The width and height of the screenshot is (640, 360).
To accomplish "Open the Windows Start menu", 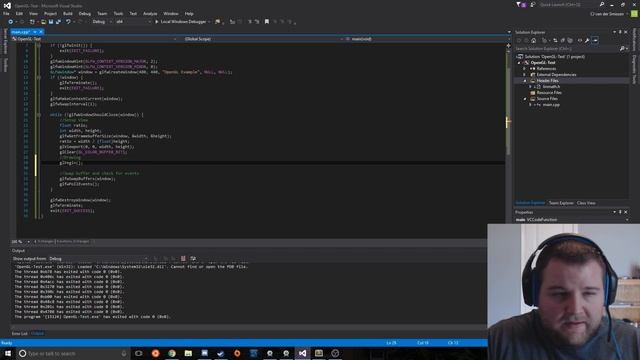I will (x=8, y=353).
